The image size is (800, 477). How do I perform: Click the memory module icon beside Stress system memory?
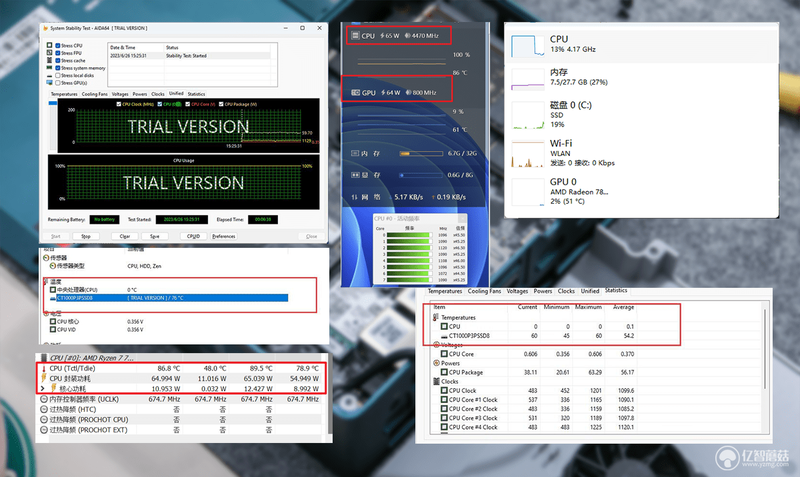tap(49, 67)
